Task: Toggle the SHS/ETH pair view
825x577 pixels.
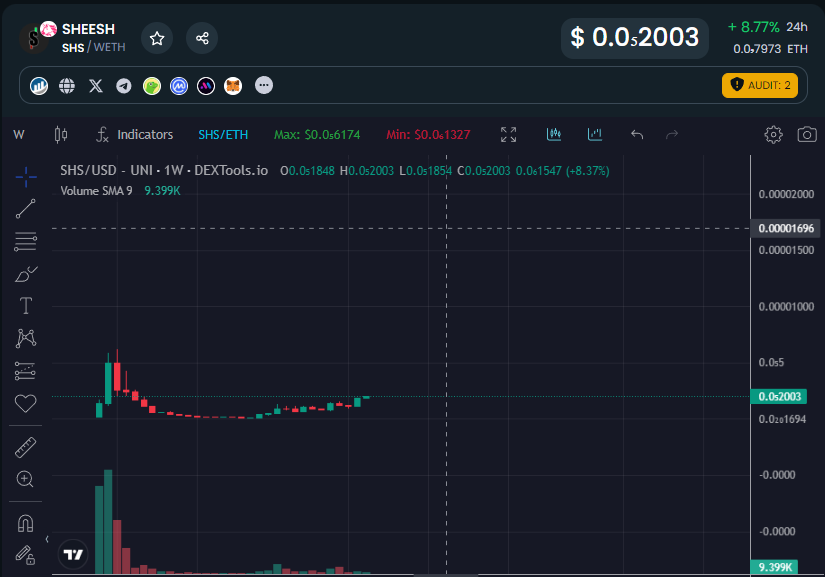Action: coord(223,135)
